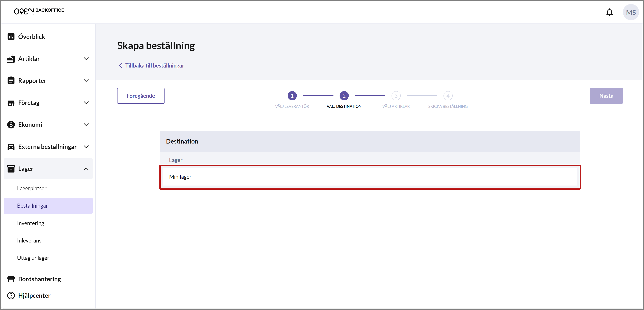The image size is (644, 310).
Task: Expand the Ekonomi menu chevron
Action: pyautogui.click(x=86, y=124)
